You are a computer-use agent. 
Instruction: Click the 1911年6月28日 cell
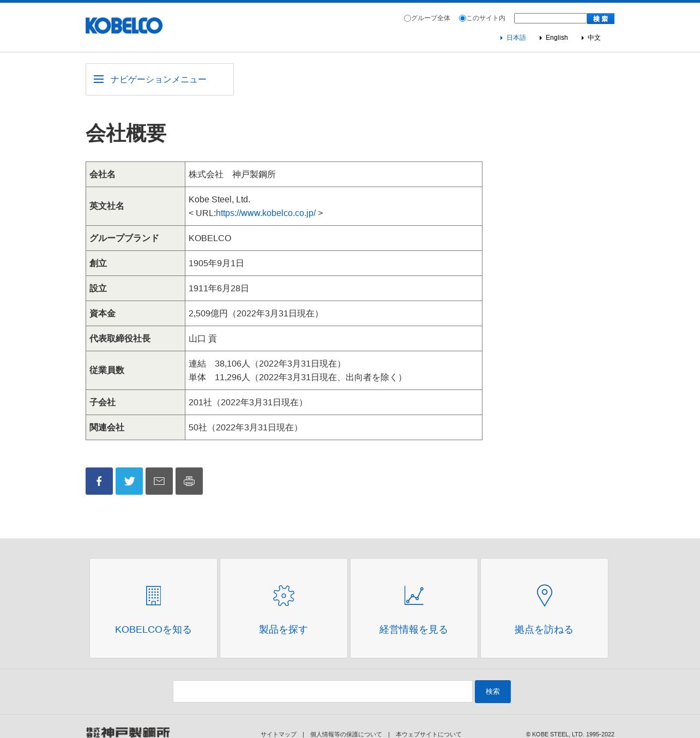334,289
